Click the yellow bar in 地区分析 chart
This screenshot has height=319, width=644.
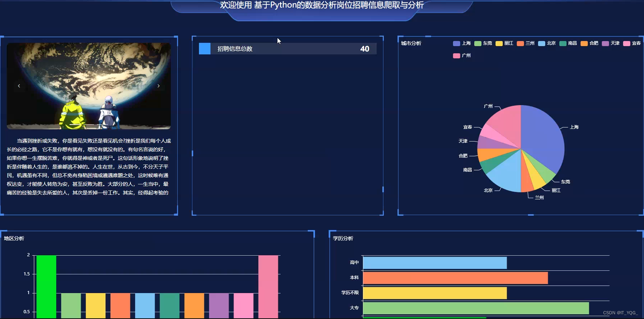tap(96, 305)
